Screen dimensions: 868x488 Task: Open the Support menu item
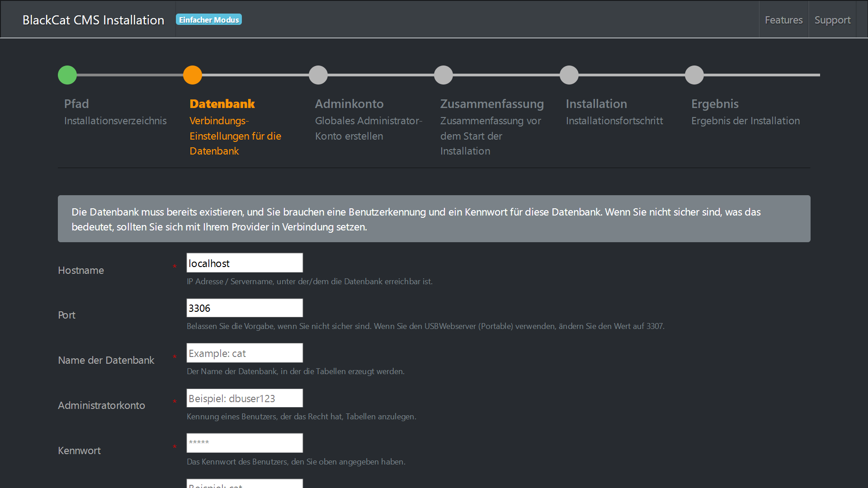(x=832, y=20)
